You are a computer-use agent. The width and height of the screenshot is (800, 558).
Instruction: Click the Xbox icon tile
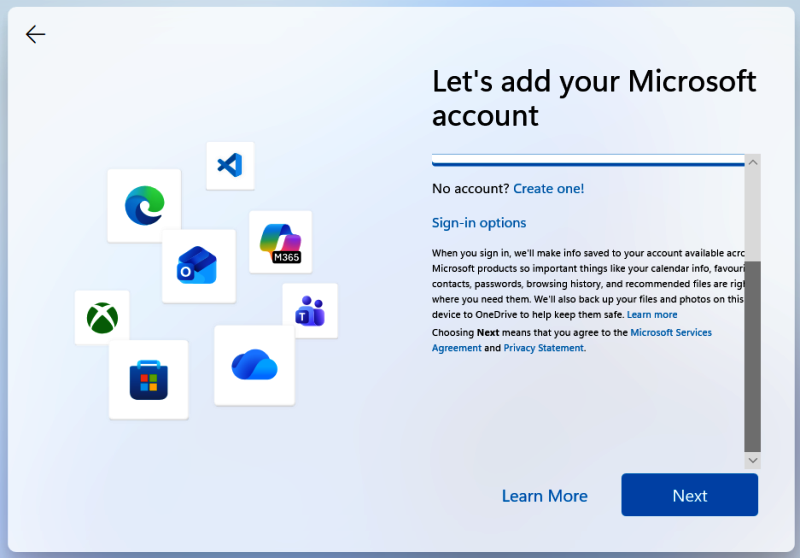[x=102, y=318]
